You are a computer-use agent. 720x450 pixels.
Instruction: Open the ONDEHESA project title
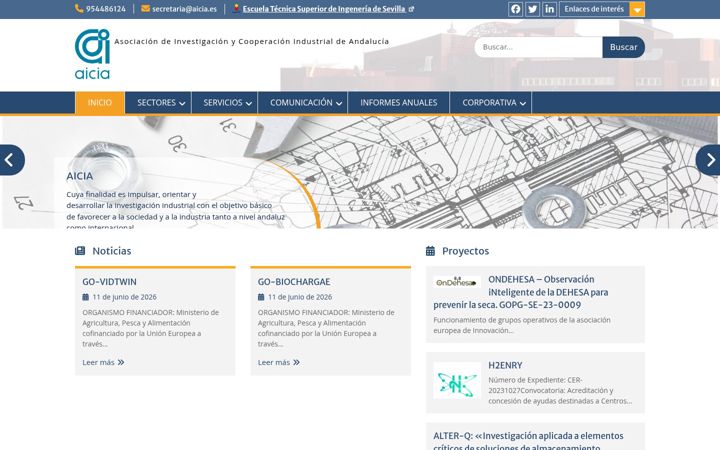[521, 292]
